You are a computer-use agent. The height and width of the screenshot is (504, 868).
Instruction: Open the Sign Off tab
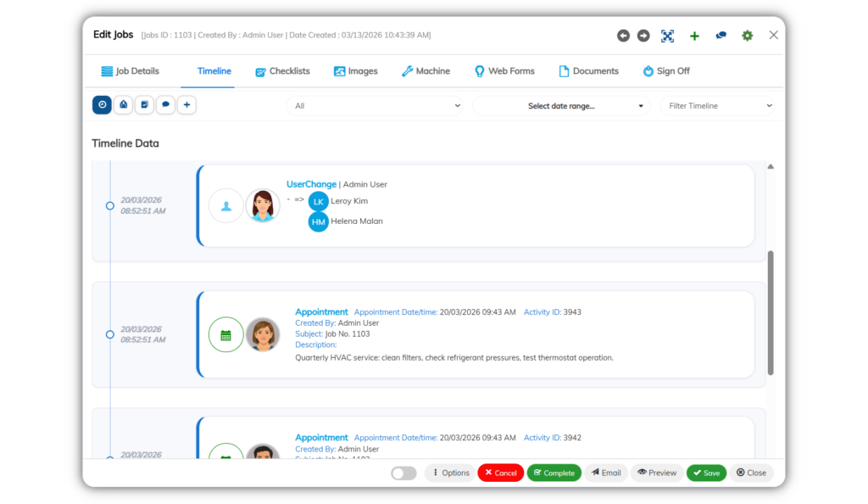pyautogui.click(x=666, y=71)
